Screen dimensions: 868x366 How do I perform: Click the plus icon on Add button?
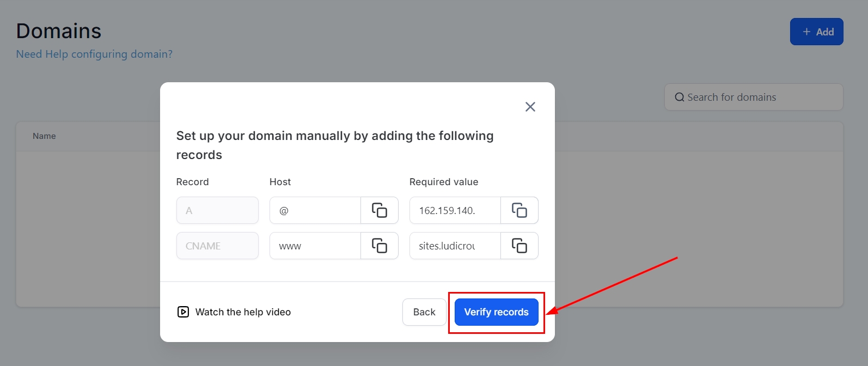806,32
